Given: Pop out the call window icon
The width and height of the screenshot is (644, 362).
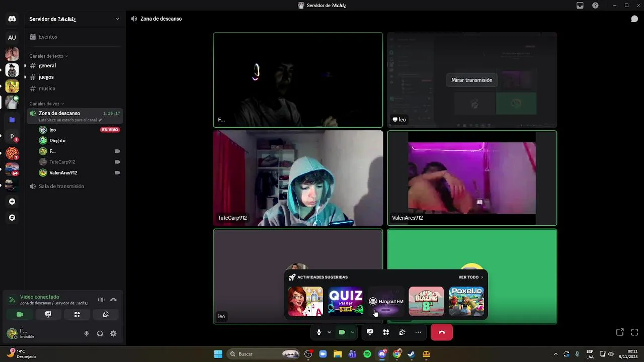Looking at the screenshot, I should pyautogui.click(x=620, y=332).
